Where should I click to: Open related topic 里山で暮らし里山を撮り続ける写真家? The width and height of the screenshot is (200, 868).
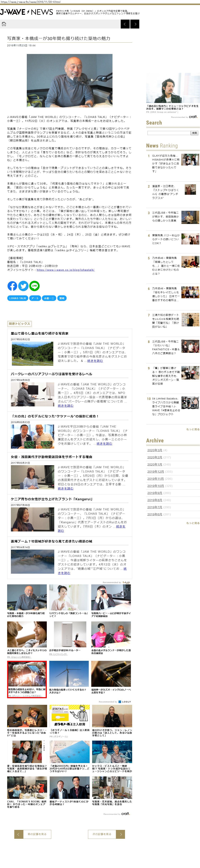(x=39, y=333)
